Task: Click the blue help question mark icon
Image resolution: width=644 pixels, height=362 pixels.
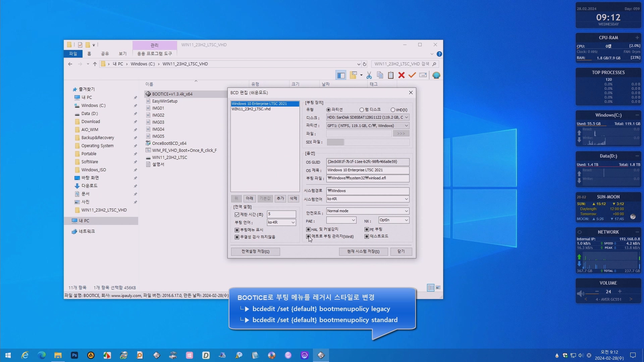Action: (439, 54)
